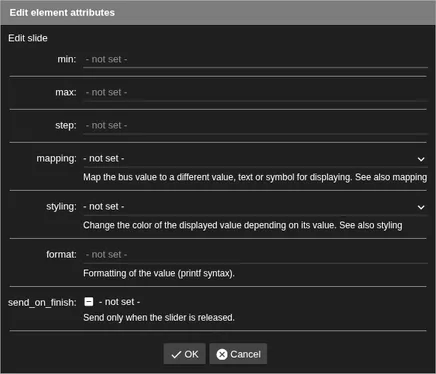Open the mapping dropdown
The image size is (436, 374).
255,159
